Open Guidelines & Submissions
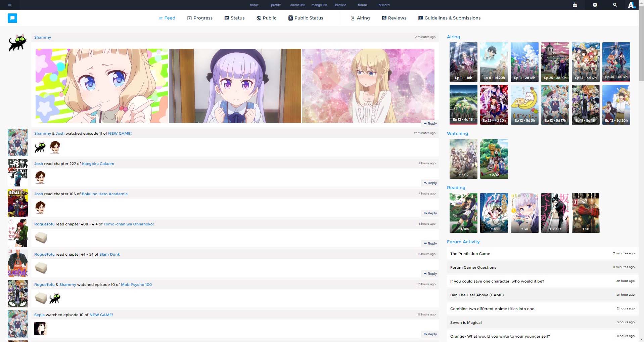 pos(449,18)
